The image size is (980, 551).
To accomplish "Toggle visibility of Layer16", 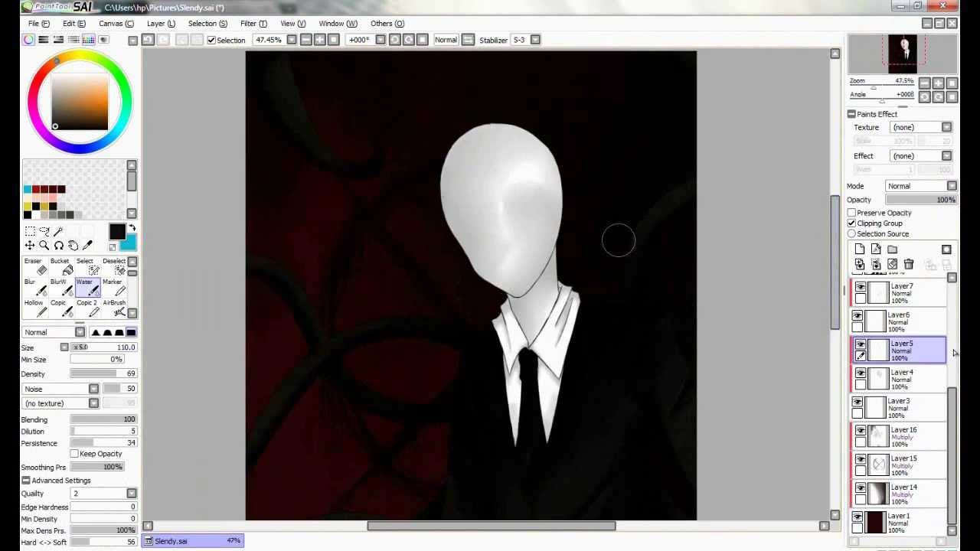I will pyautogui.click(x=861, y=431).
